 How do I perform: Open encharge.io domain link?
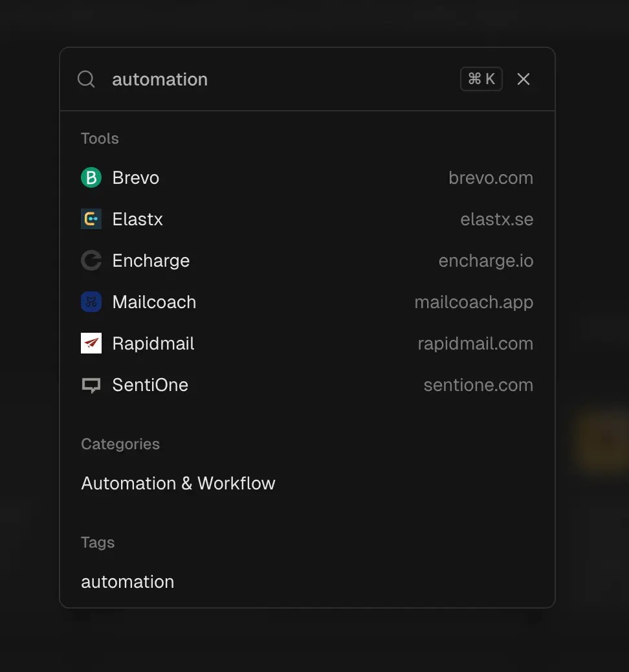coord(485,260)
